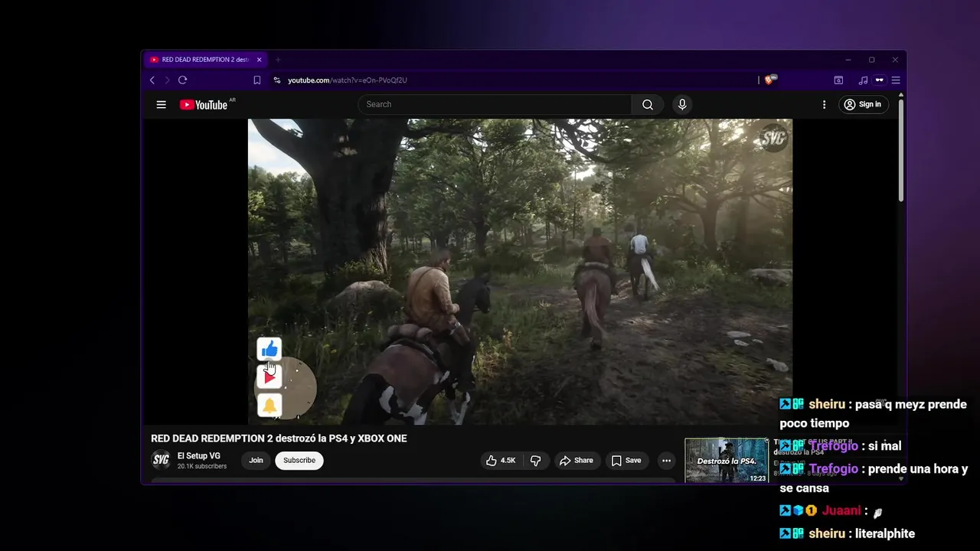
Task: Close the Red Dead Redemption 2 tab
Action: (x=259, y=60)
